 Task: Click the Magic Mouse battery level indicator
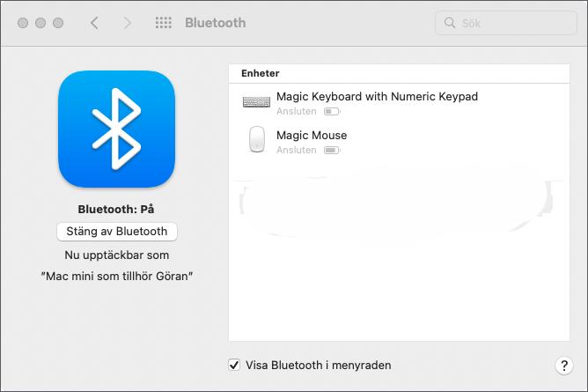tap(331, 151)
